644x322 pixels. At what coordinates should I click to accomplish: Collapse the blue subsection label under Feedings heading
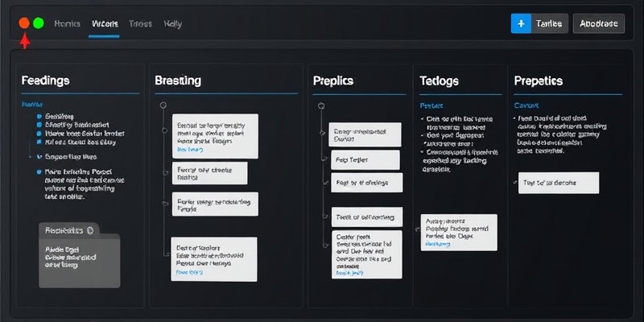point(31,105)
